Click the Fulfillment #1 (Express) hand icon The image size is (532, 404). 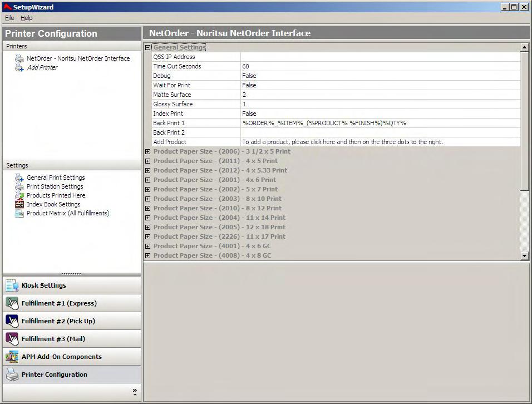coord(12,303)
